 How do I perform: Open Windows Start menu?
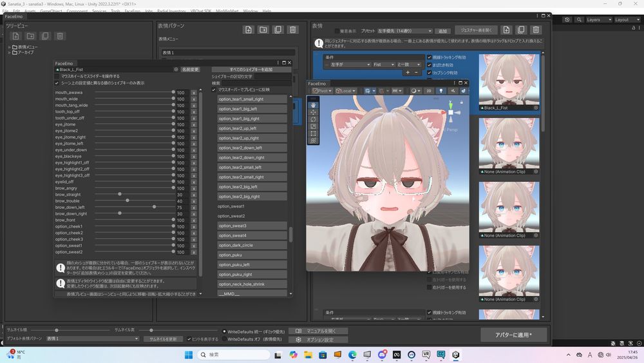click(x=189, y=355)
